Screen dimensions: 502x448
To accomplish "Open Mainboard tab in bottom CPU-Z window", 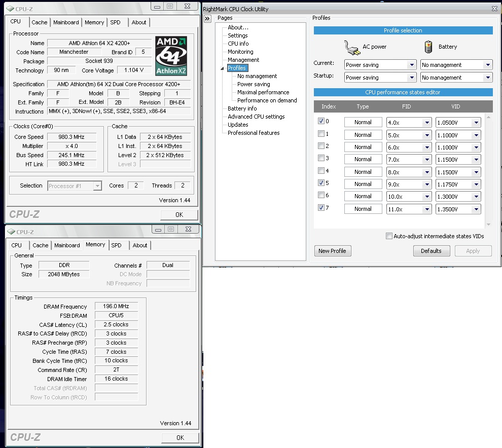I will coord(67,245).
